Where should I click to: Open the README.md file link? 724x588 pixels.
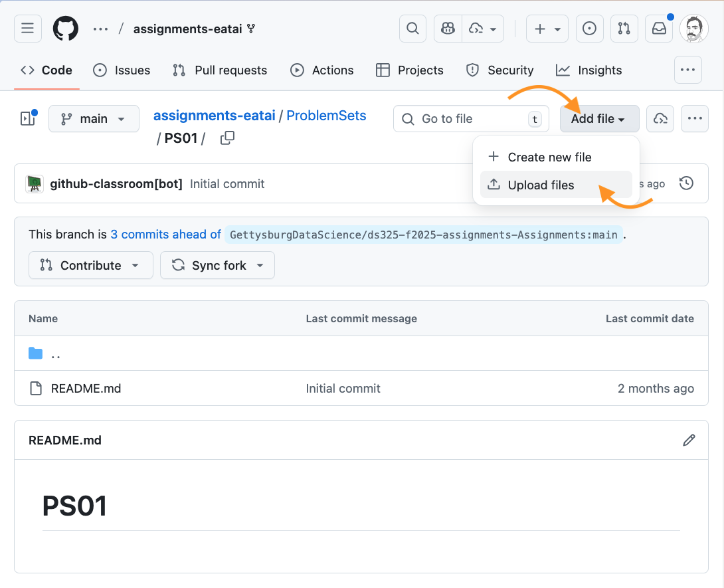click(86, 389)
